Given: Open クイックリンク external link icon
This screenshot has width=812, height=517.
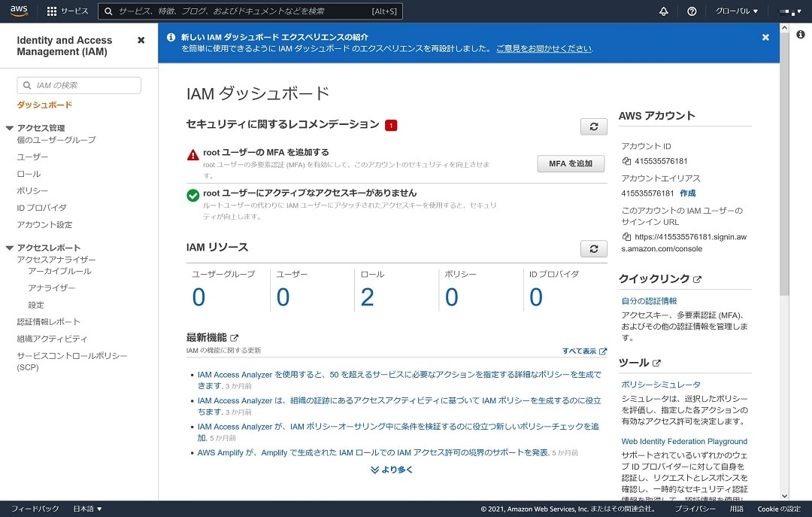Looking at the screenshot, I should pos(697,279).
